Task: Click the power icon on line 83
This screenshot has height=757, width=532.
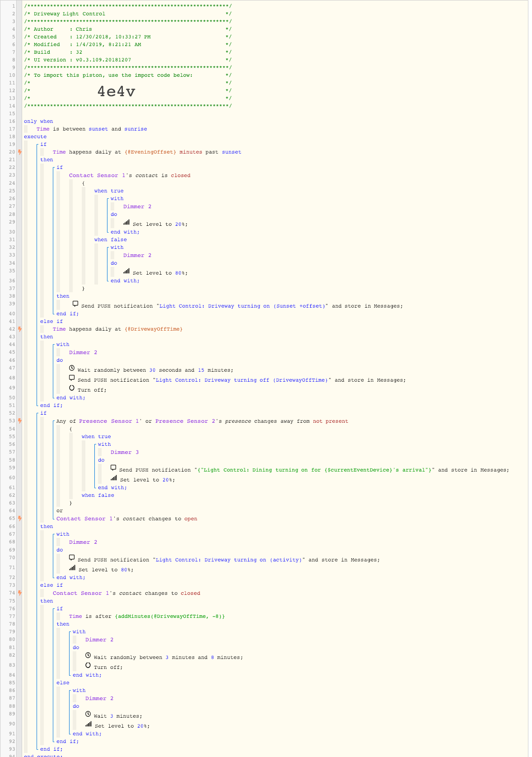Action: (88, 666)
